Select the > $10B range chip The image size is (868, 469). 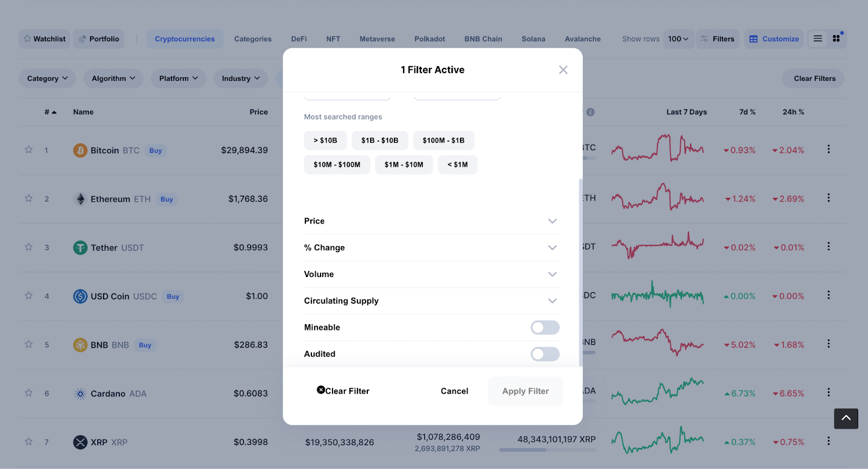pyautogui.click(x=325, y=140)
